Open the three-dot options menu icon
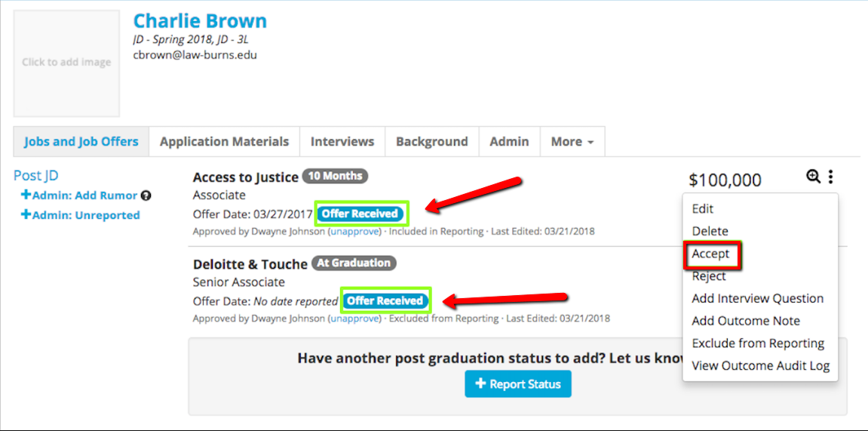This screenshot has width=868, height=431. pos(830,177)
